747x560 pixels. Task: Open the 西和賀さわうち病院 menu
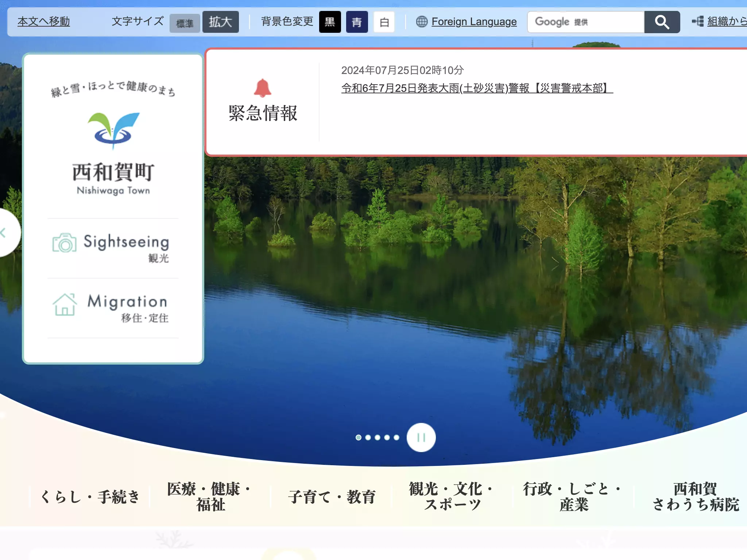pos(695,497)
